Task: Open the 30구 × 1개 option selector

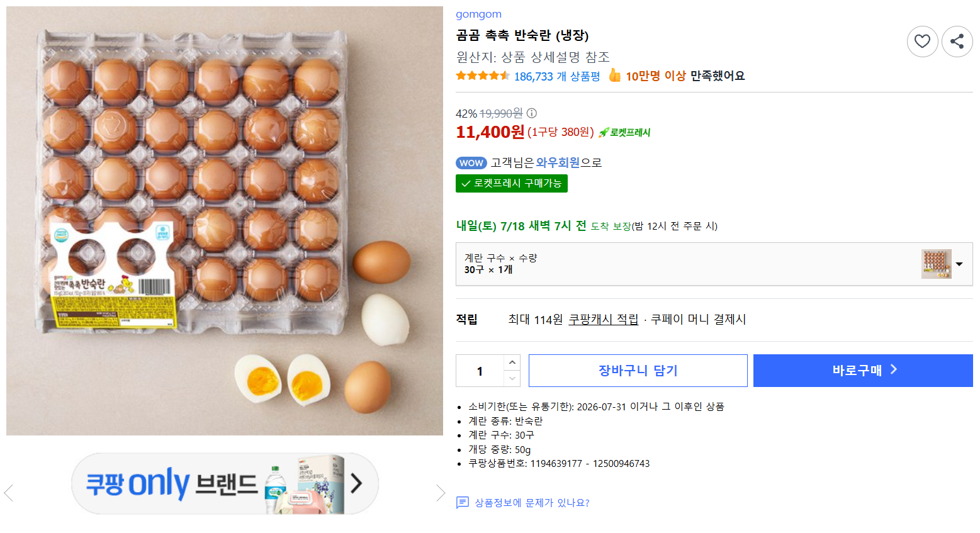Action: (x=714, y=264)
